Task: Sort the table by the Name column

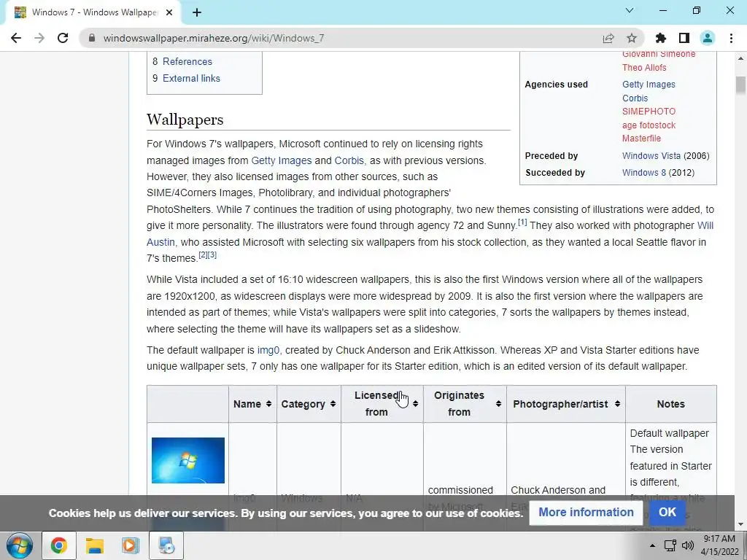Action: pos(252,404)
